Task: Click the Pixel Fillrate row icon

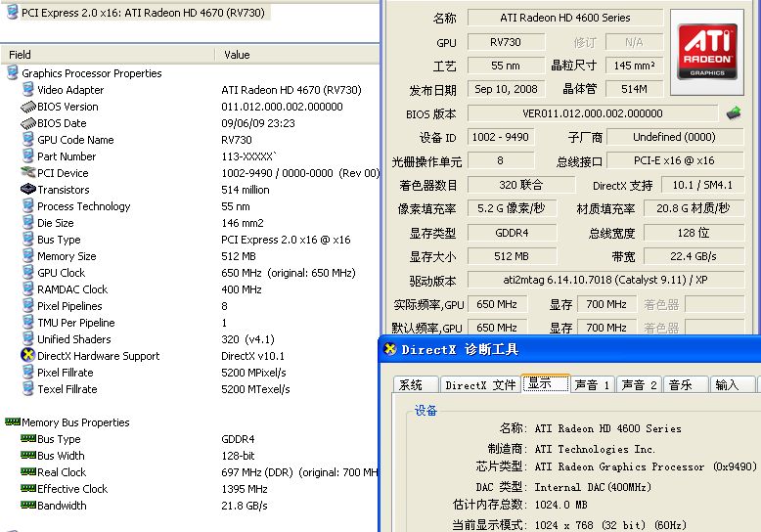Action: [28, 372]
